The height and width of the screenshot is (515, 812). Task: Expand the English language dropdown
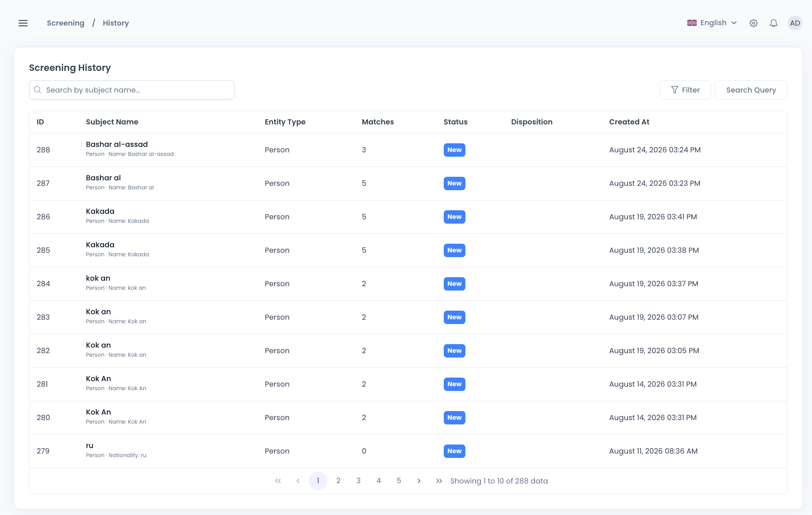tap(712, 23)
